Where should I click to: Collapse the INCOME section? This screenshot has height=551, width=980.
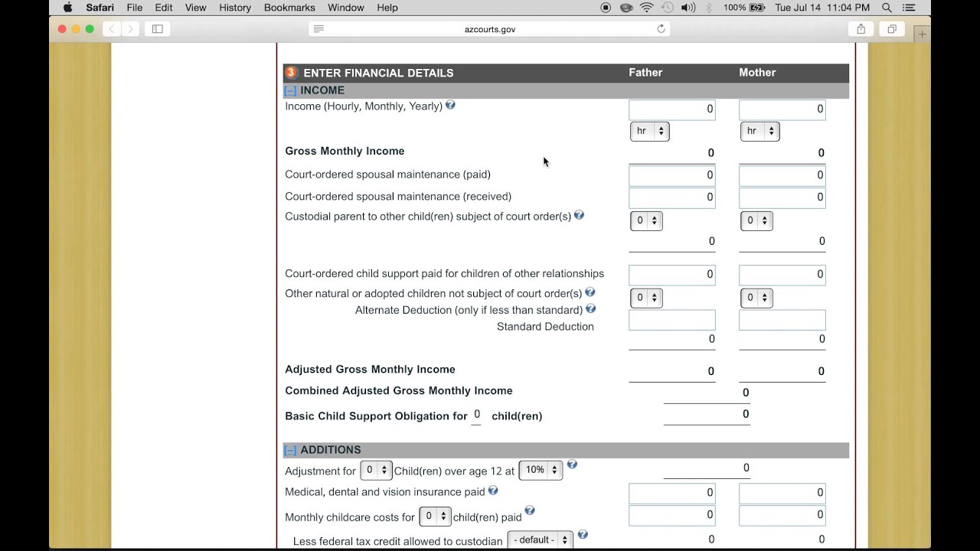click(x=290, y=90)
